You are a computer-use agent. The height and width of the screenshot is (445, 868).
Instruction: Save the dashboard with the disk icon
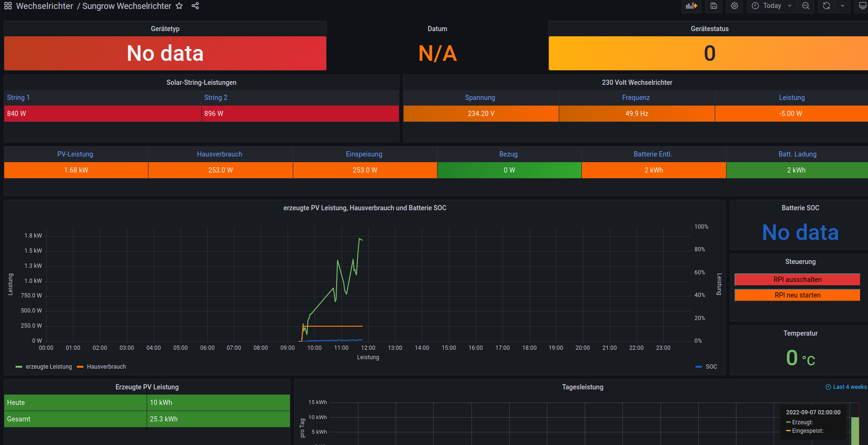714,6
